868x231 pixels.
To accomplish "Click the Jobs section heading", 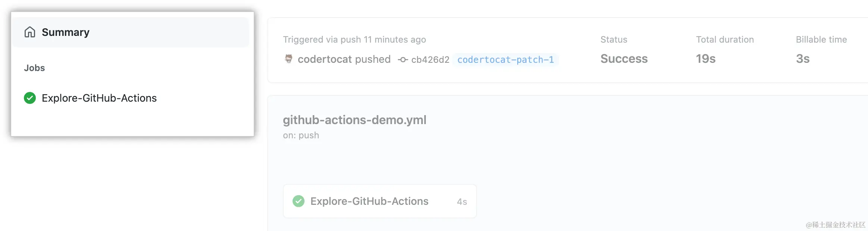I will click(x=34, y=68).
